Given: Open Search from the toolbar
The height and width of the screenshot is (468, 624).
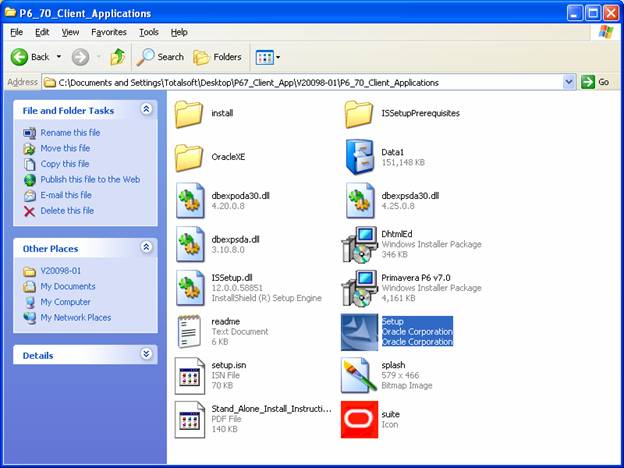Looking at the screenshot, I should [x=160, y=57].
